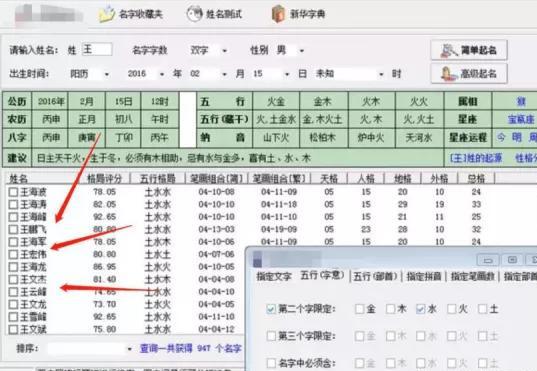Check 金 in the 第二个字限定 row
537x371 pixels.
click(x=359, y=309)
